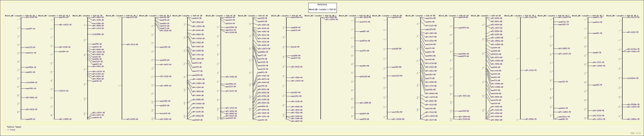The height and width of the screenshot is (136, 644).
Task: Select the gwm1159b-3A marker label
Action: (x=231, y=27)
